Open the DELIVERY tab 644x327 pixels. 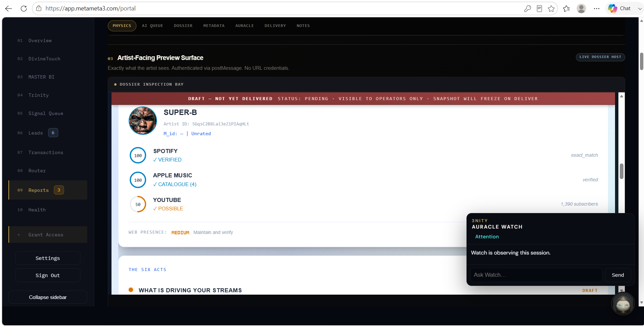click(x=275, y=26)
